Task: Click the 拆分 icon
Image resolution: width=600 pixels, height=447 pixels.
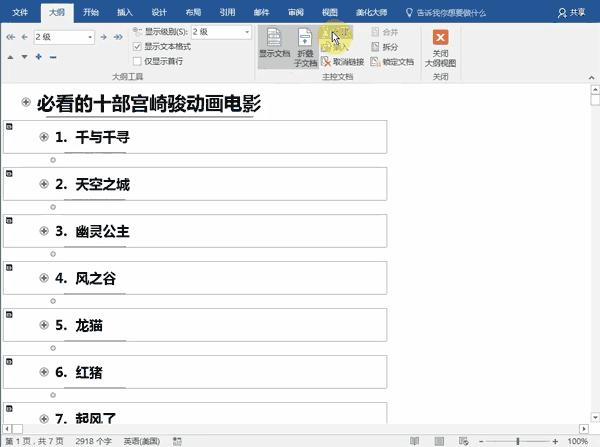Action: point(375,47)
